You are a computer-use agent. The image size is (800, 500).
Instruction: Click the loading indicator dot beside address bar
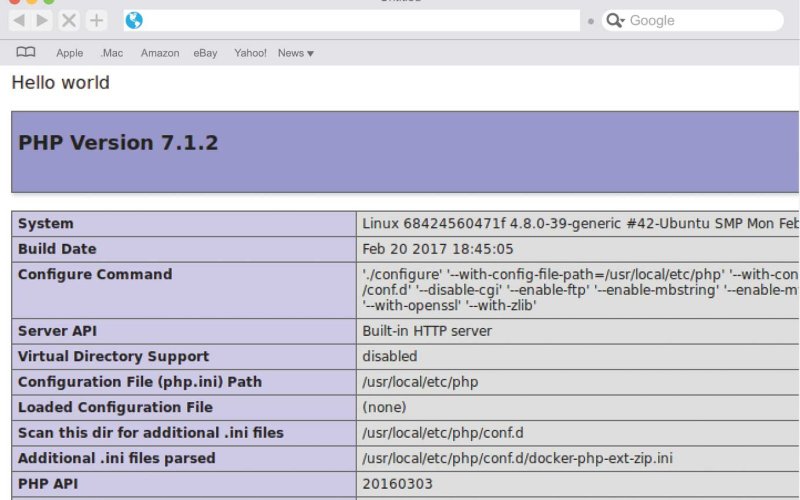[591, 21]
